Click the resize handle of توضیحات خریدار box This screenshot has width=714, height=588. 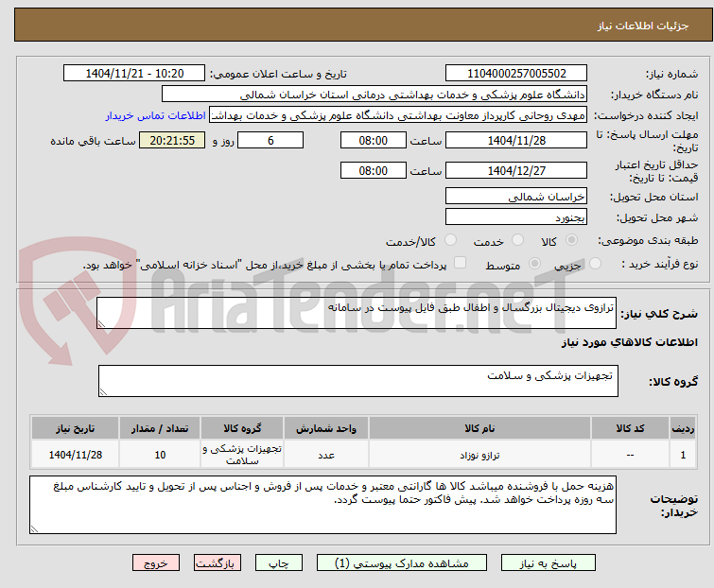(35, 528)
